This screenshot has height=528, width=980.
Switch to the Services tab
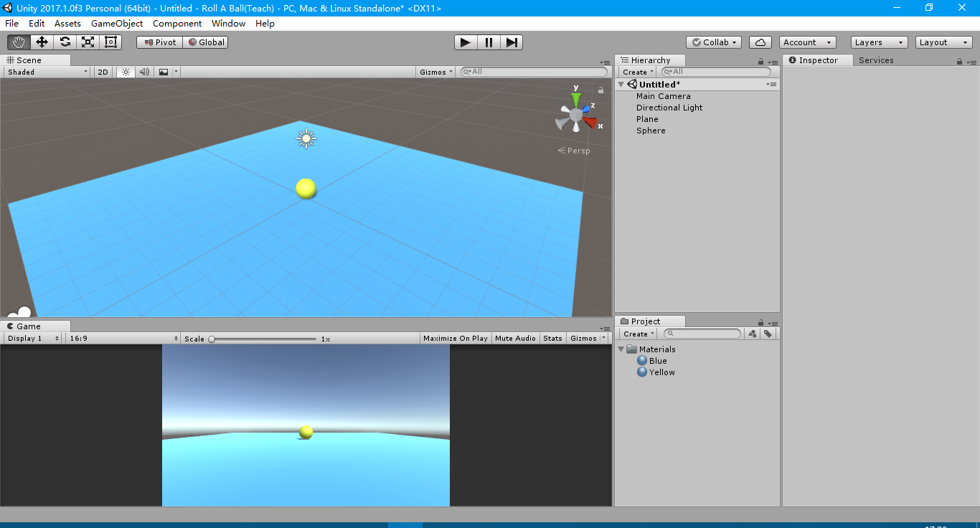876,60
